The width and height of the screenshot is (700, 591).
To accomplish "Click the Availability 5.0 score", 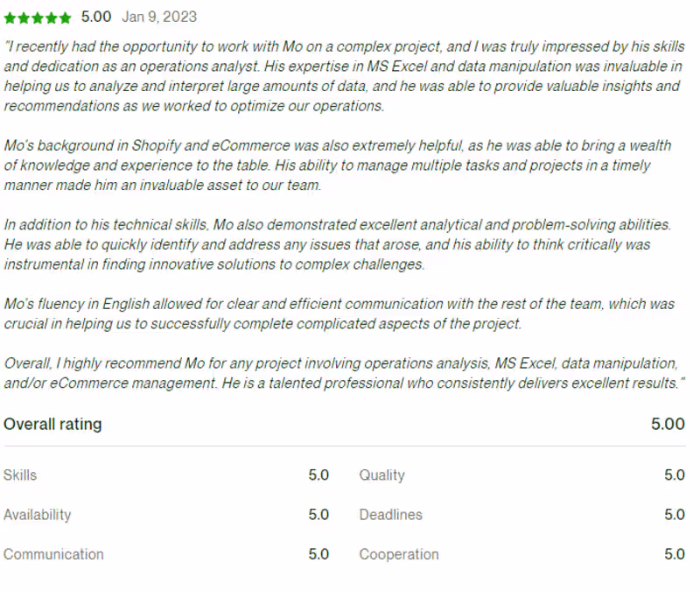I will [x=318, y=515].
